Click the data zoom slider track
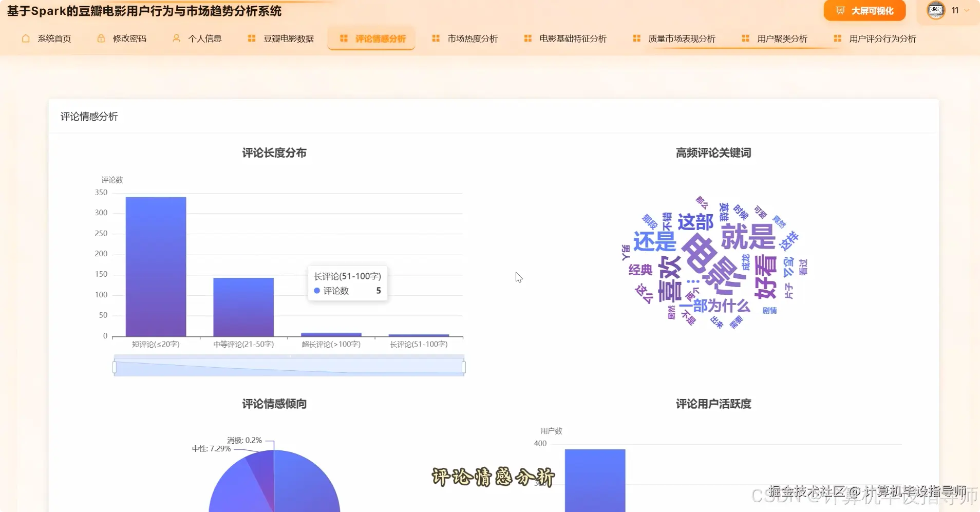Viewport: 980px width, 512px height. 289,367
